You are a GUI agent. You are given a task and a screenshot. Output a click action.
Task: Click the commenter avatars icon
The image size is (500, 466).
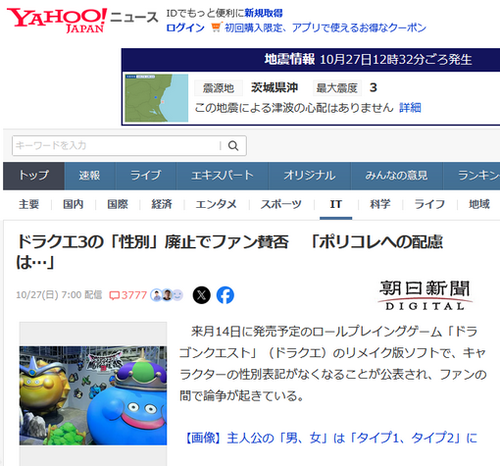tap(167, 295)
